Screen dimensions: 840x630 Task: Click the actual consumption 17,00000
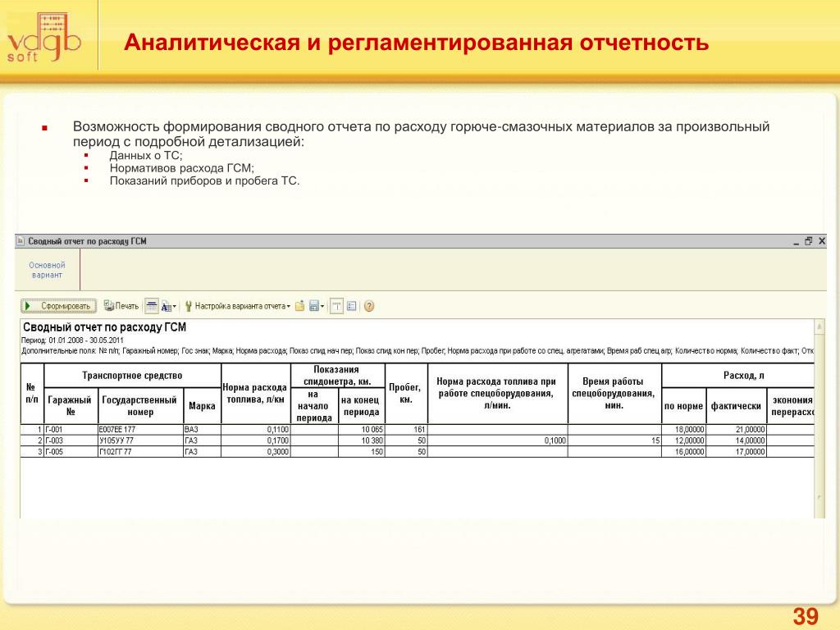[x=736, y=452]
